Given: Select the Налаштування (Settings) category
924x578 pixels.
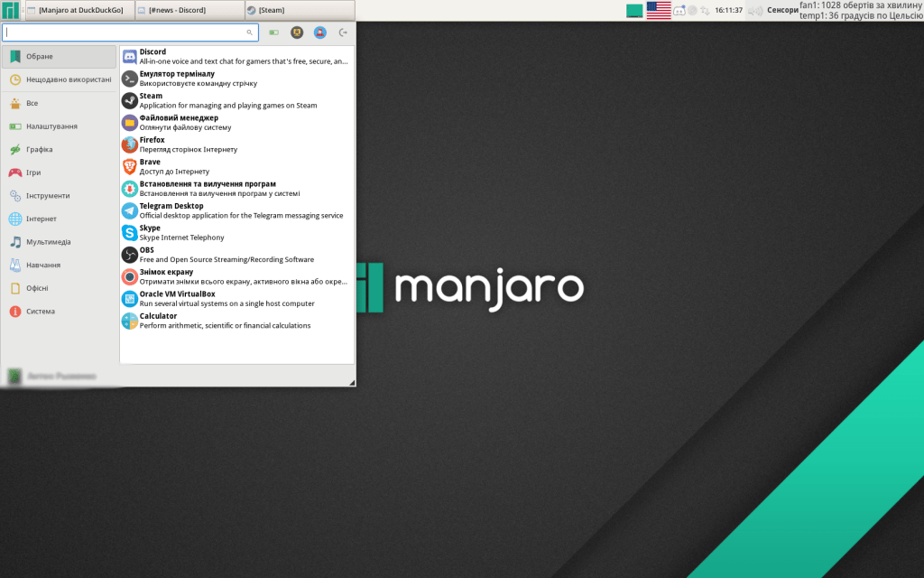Looking at the screenshot, I should pos(59,126).
